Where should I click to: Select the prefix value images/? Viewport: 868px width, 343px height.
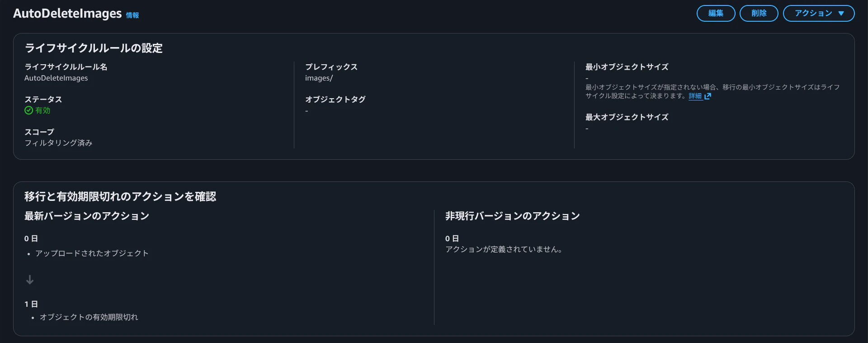pyautogui.click(x=319, y=78)
